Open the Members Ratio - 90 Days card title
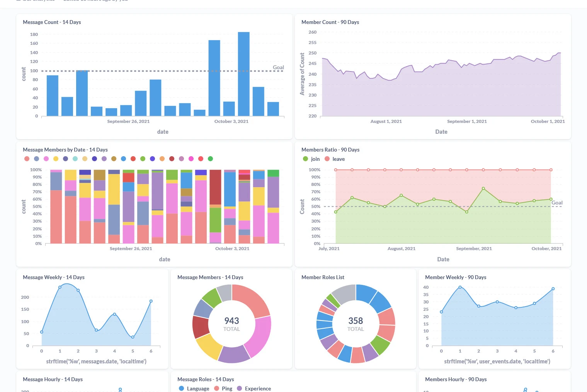This screenshot has width=587, height=392. pos(330,150)
